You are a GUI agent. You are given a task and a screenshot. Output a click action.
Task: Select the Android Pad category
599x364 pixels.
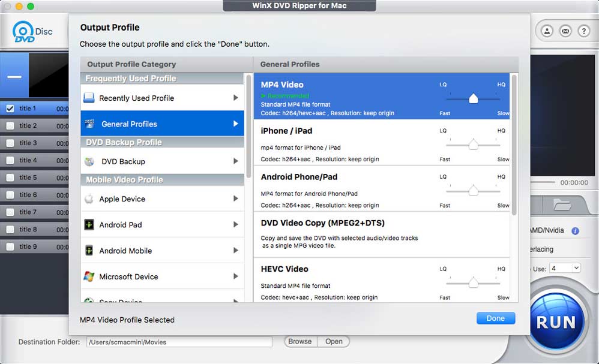point(163,224)
